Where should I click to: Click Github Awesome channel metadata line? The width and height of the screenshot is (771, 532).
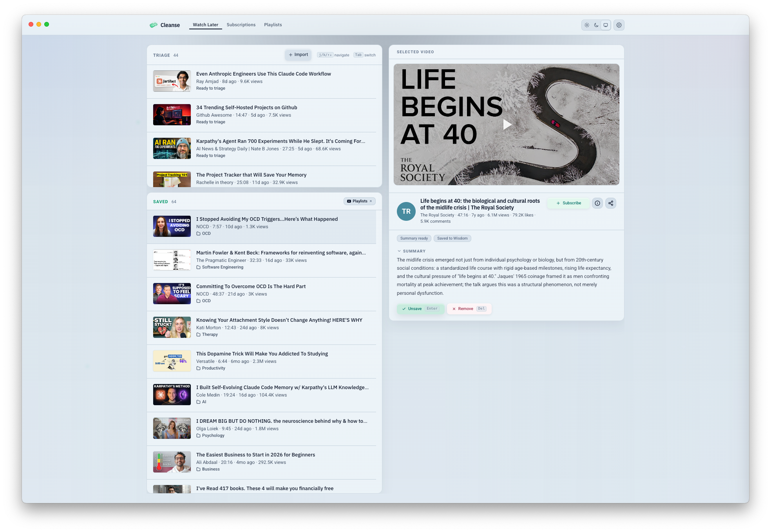pyautogui.click(x=243, y=115)
